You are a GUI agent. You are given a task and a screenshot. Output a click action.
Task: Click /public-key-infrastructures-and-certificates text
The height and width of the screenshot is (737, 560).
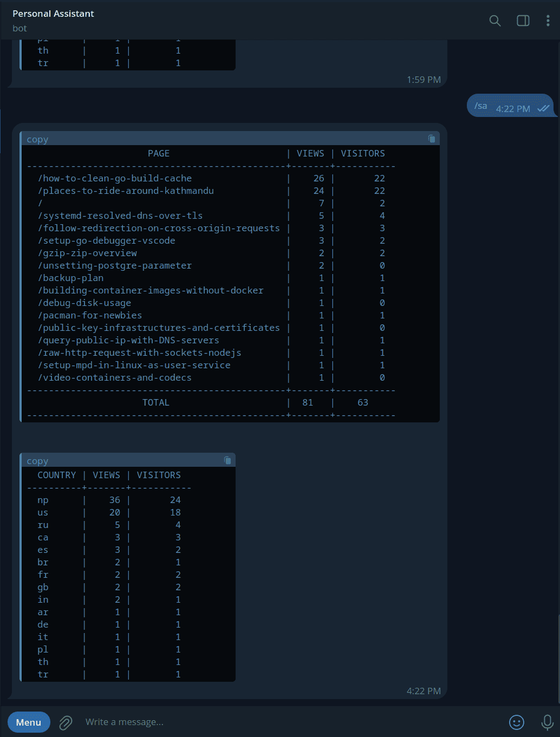159,328
